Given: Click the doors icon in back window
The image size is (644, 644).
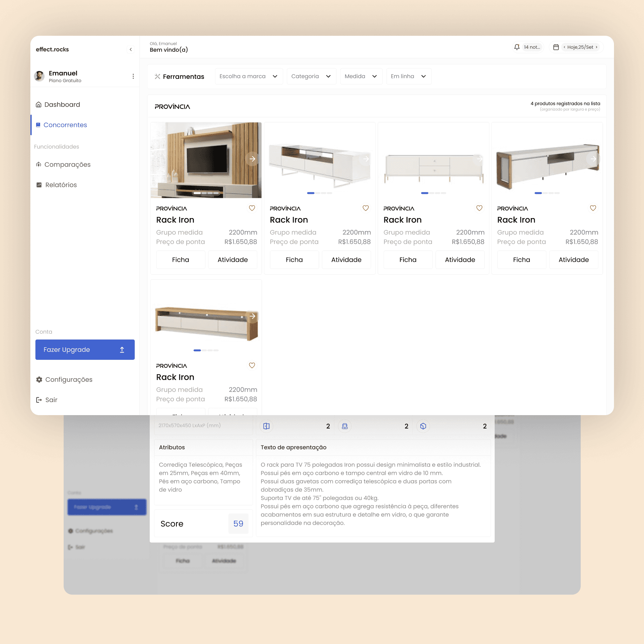Looking at the screenshot, I should pyautogui.click(x=266, y=426).
